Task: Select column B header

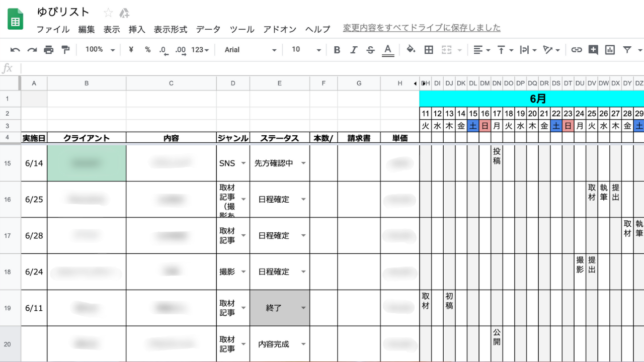Action: [x=87, y=83]
